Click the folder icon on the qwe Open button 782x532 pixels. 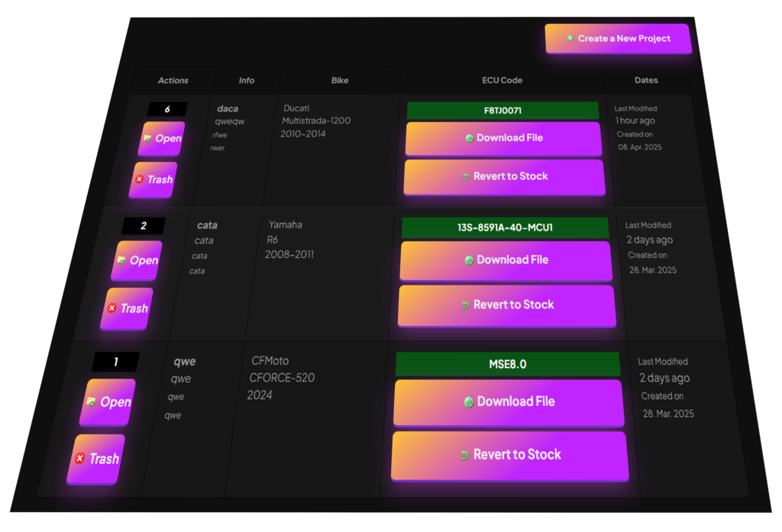pyautogui.click(x=91, y=402)
